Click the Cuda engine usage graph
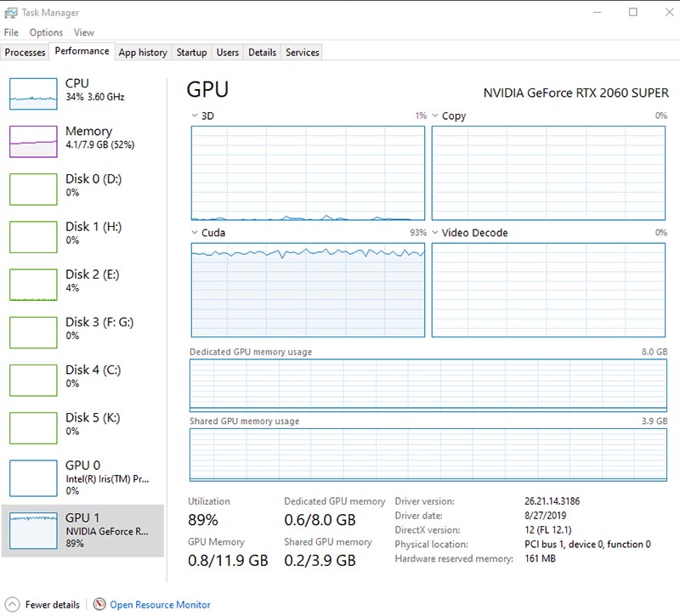Viewport: 680px width, 616px height. pos(308,290)
